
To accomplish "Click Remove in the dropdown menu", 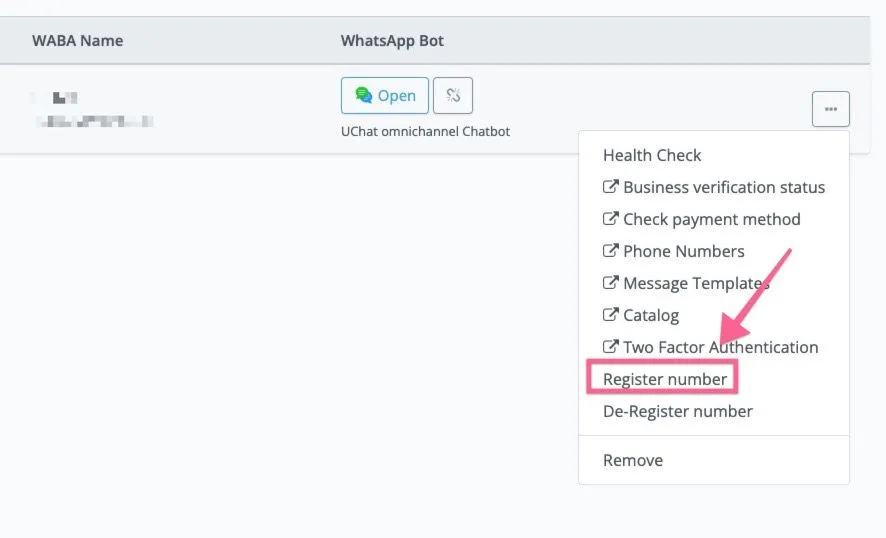I will coord(633,460).
